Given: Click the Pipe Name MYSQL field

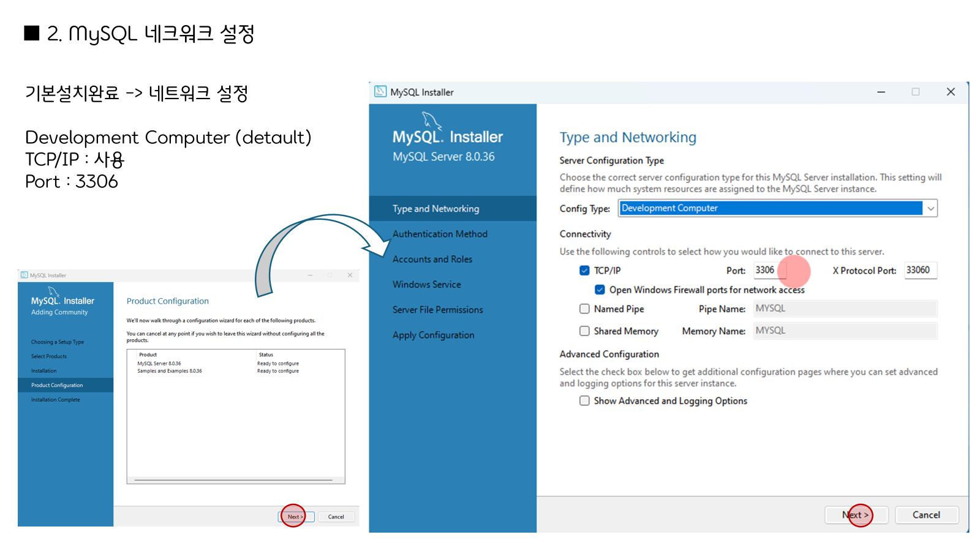Looking at the screenshot, I should (x=845, y=309).
